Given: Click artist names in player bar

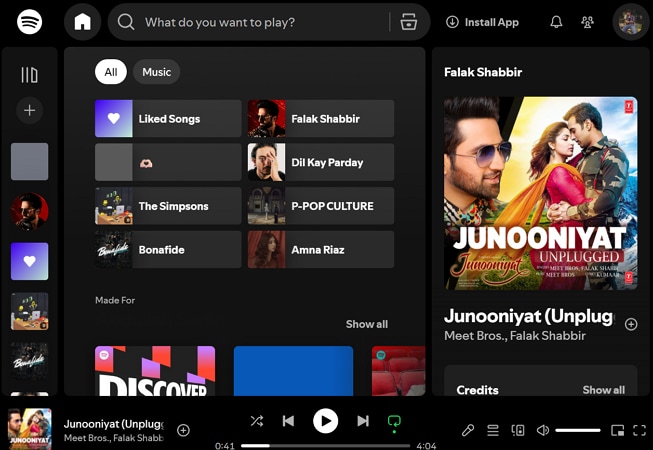Looking at the screenshot, I should [x=114, y=438].
